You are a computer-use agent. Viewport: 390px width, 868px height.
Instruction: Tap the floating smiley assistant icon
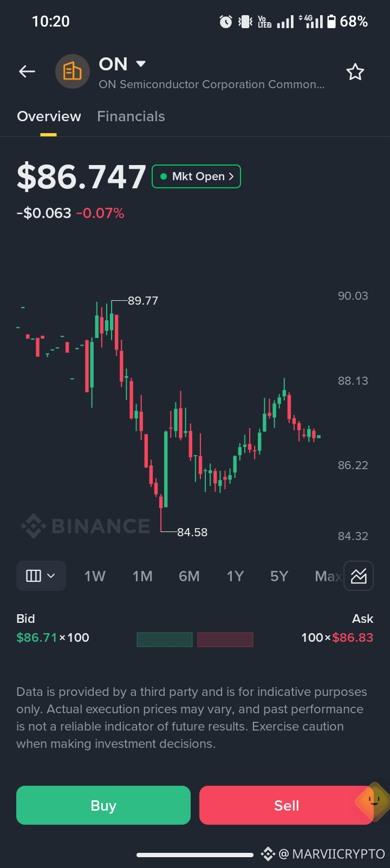coord(373,801)
